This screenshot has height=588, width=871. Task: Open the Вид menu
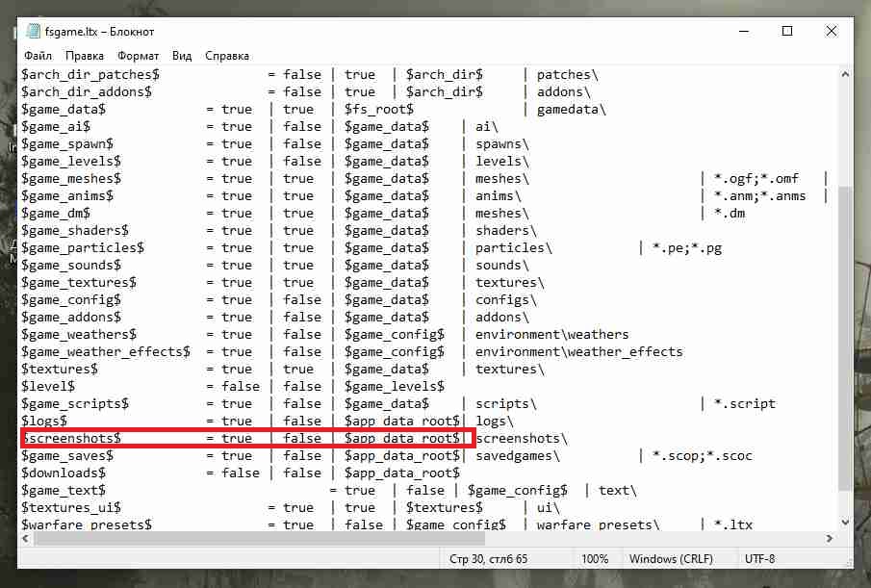(x=182, y=56)
